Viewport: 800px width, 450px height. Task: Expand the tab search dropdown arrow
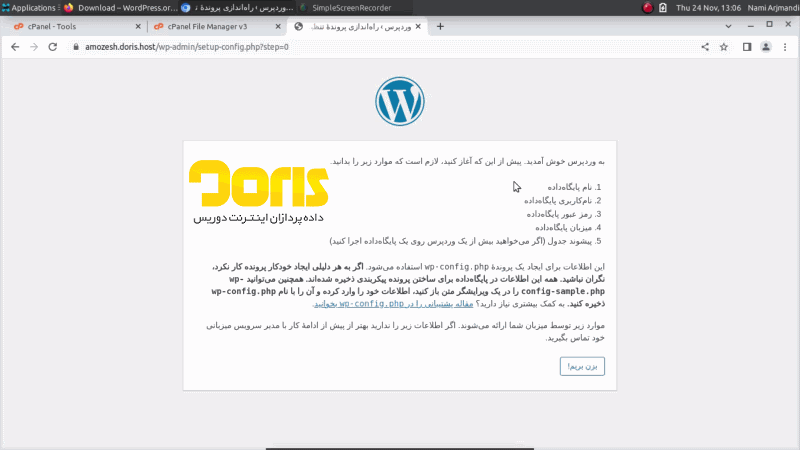tap(729, 27)
